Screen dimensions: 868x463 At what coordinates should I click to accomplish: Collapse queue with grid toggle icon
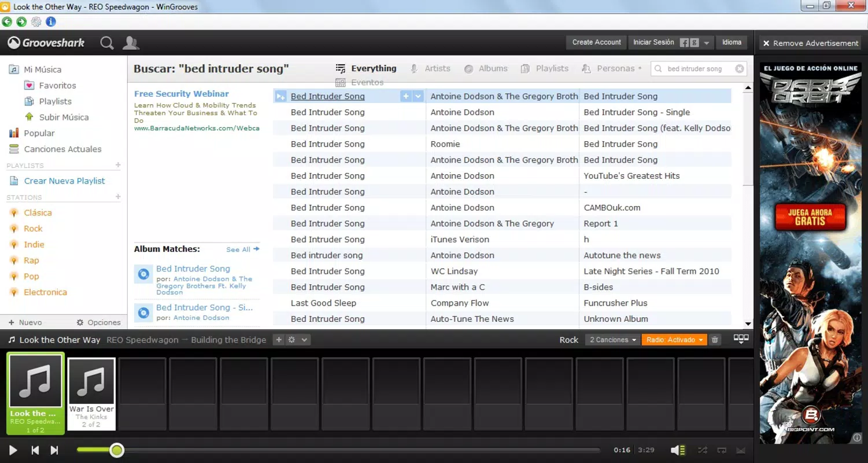pos(741,339)
